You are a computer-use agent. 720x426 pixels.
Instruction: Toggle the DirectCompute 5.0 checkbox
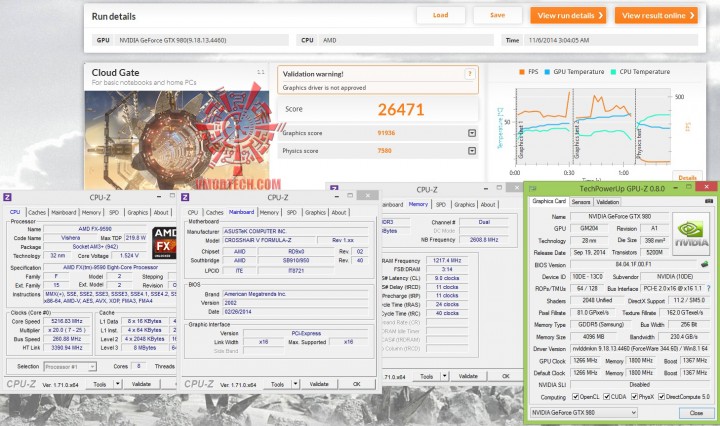tap(661, 397)
